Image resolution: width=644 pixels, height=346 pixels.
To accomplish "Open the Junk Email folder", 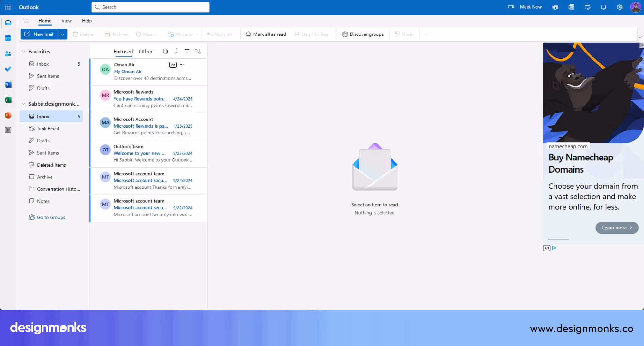I will 52,129.
